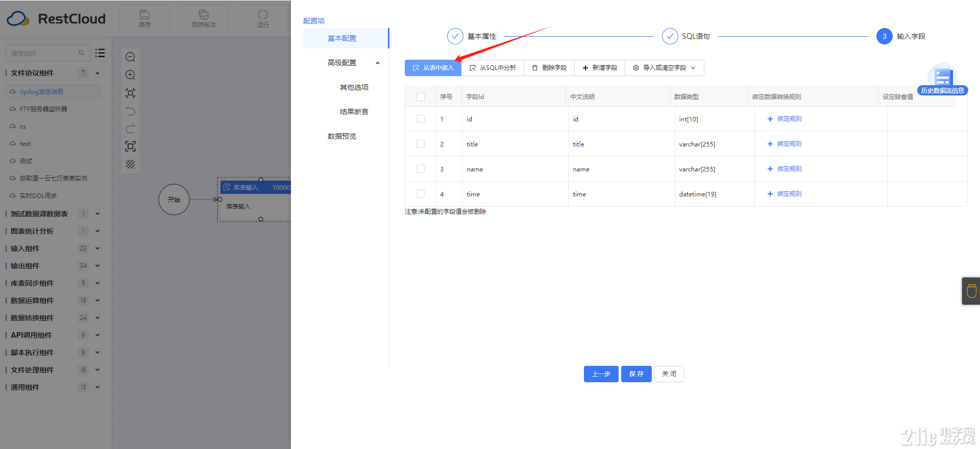Click the dark floating side-panel icon
This screenshot has width=980, height=449.
pyautogui.click(x=971, y=291)
